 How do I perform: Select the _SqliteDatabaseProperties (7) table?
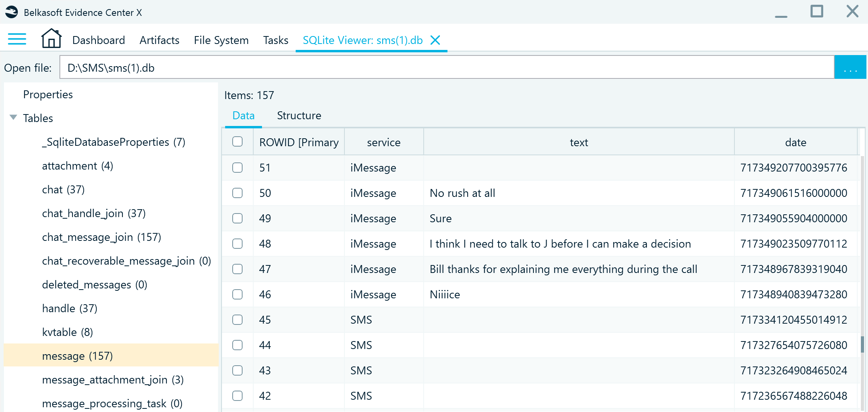tap(114, 142)
